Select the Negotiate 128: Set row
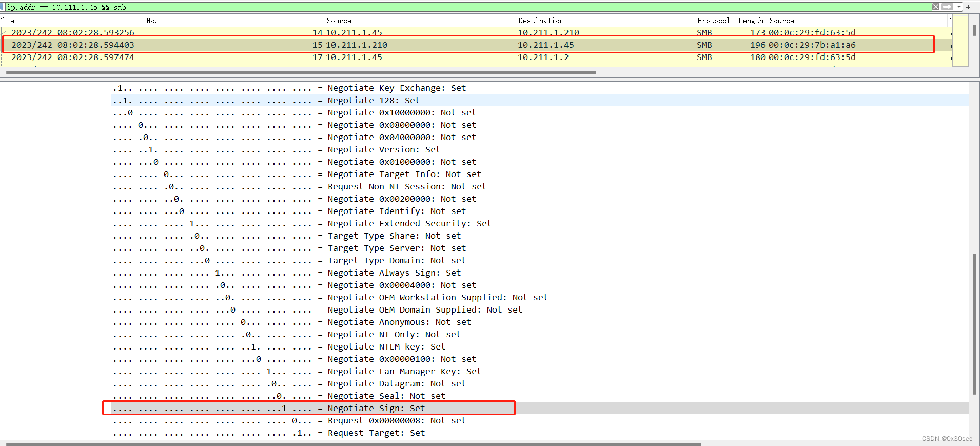The width and height of the screenshot is (980, 446). (x=540, y=101)
